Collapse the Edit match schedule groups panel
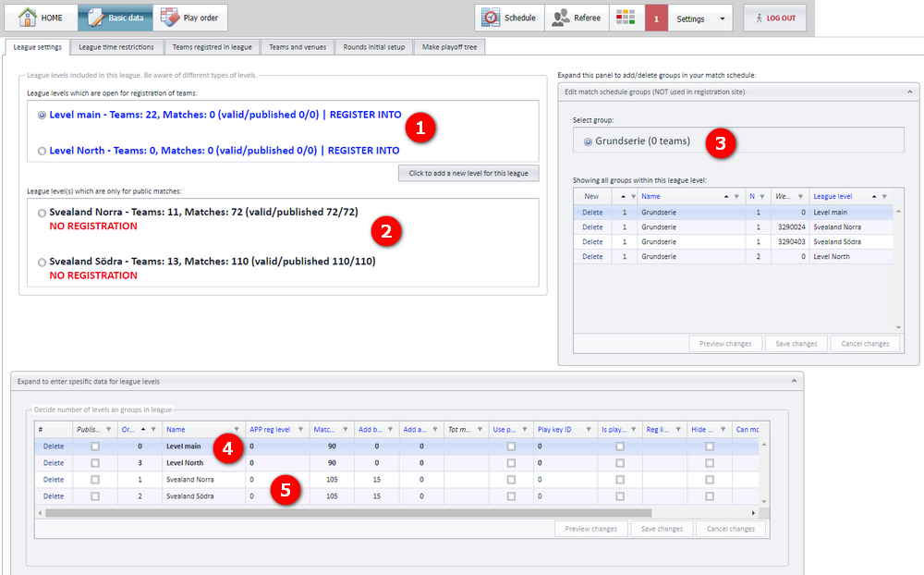This screenshot has width=924, height=575. [910, 92]
